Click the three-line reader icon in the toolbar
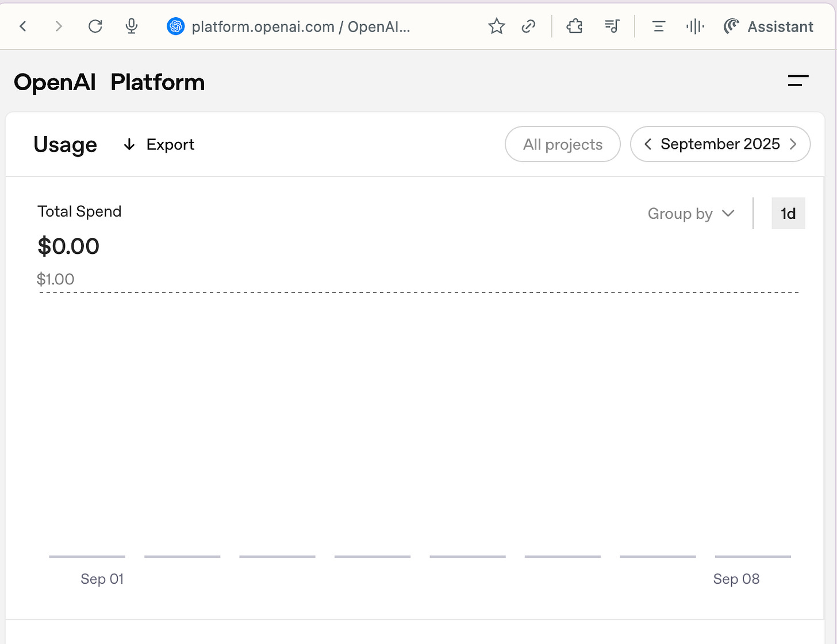Viewport: 837px width, 644px height. (x=659, y=26)
